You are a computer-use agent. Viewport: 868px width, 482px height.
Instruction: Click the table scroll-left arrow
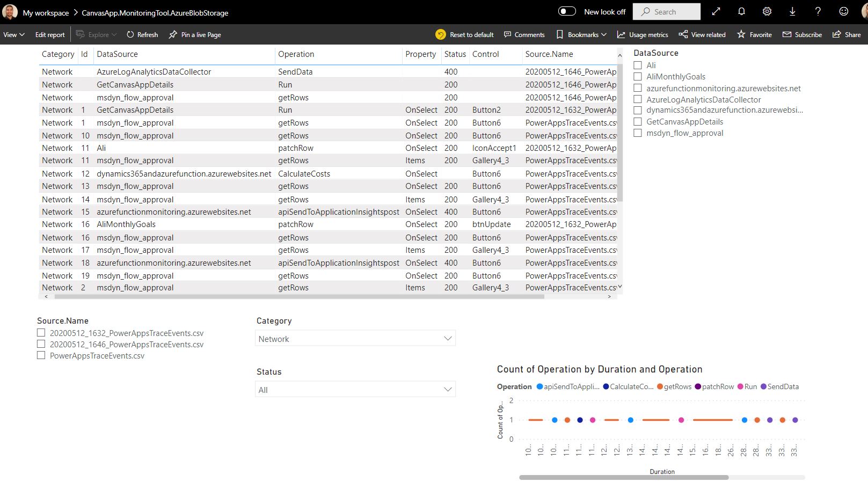(x=46, y=296)
